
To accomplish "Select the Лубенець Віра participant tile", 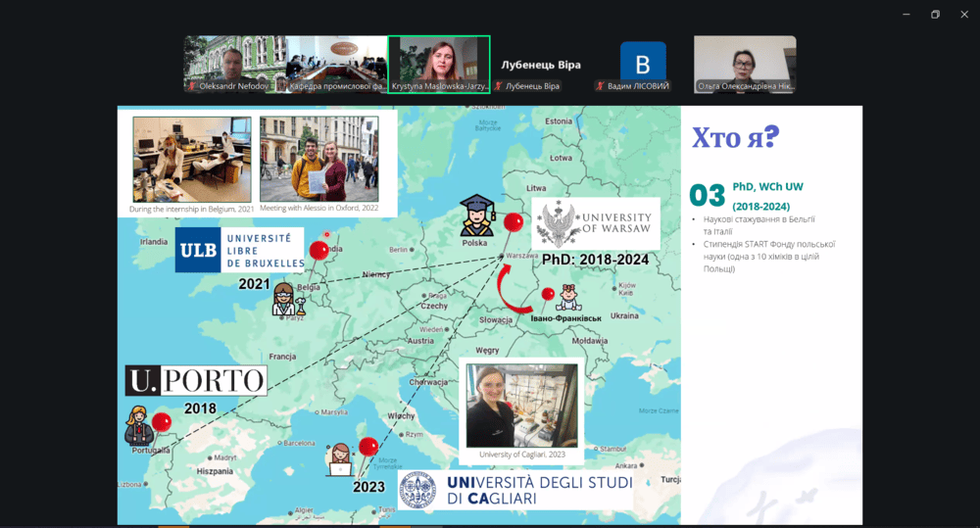I will pos(541,65).
